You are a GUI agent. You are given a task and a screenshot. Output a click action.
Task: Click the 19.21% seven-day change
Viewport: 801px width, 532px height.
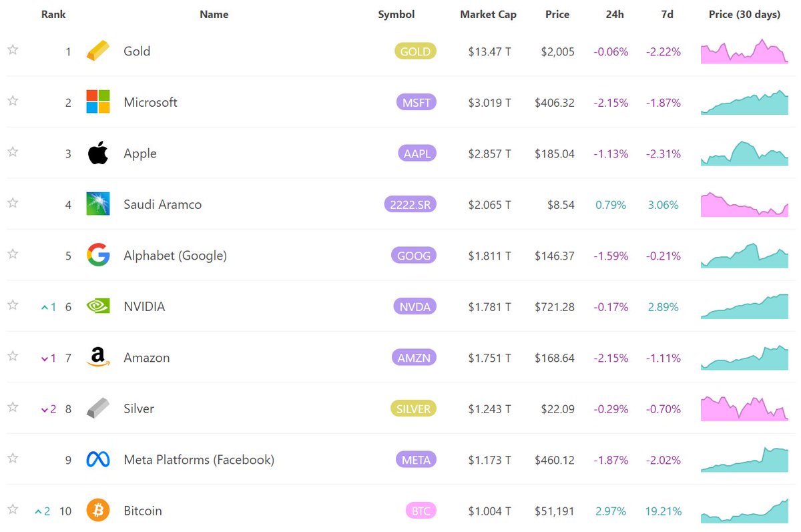point(663,511)
